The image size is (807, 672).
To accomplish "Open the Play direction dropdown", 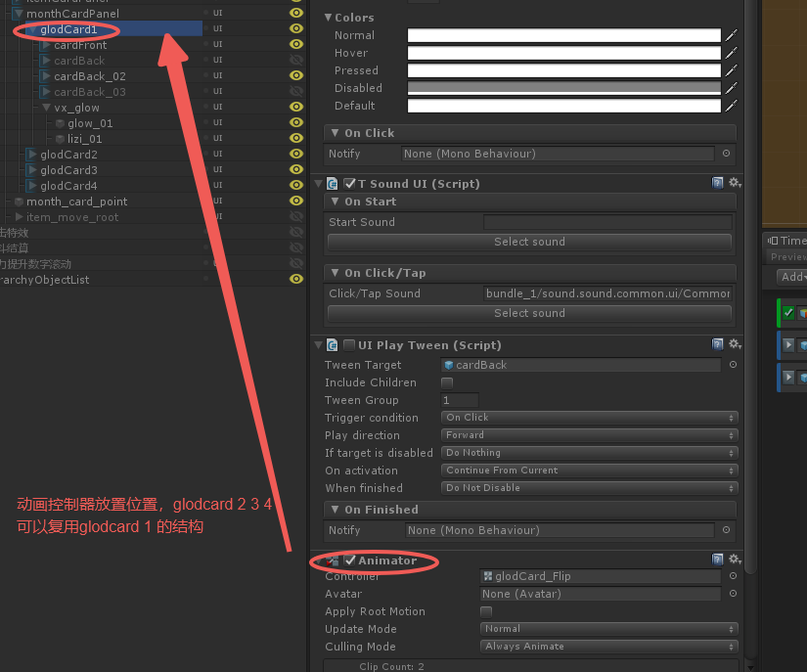I will (x=589, y=434).
